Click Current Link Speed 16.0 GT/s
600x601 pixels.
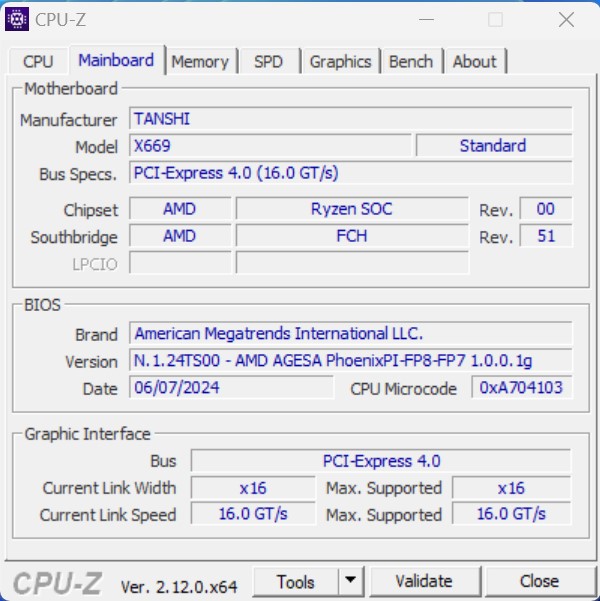coord(253,514)
